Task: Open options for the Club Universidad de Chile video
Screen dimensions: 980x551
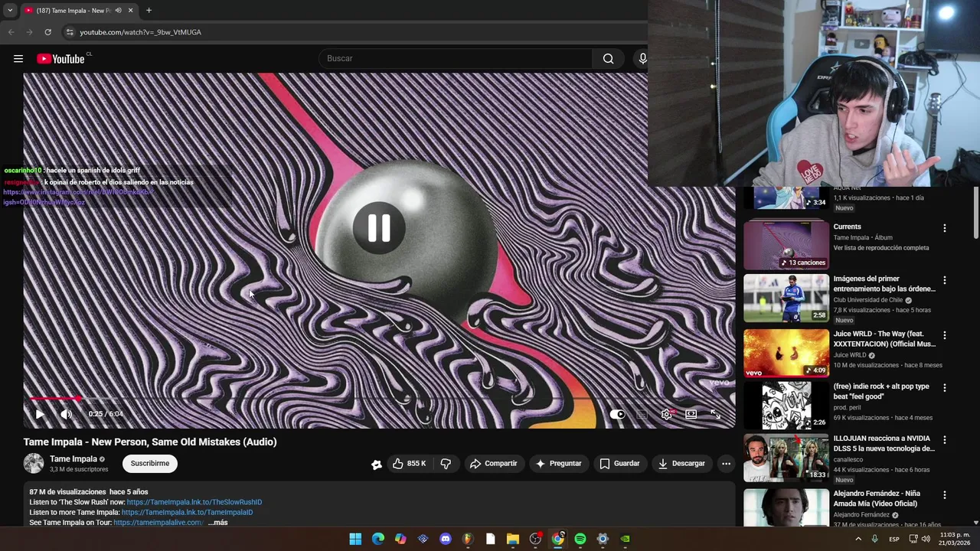Action: click(944, 280)
